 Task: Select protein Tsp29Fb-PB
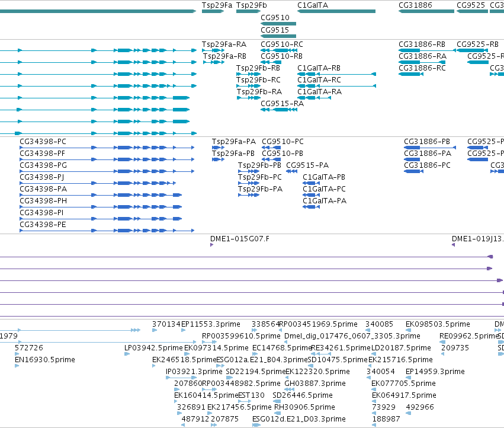249,171
